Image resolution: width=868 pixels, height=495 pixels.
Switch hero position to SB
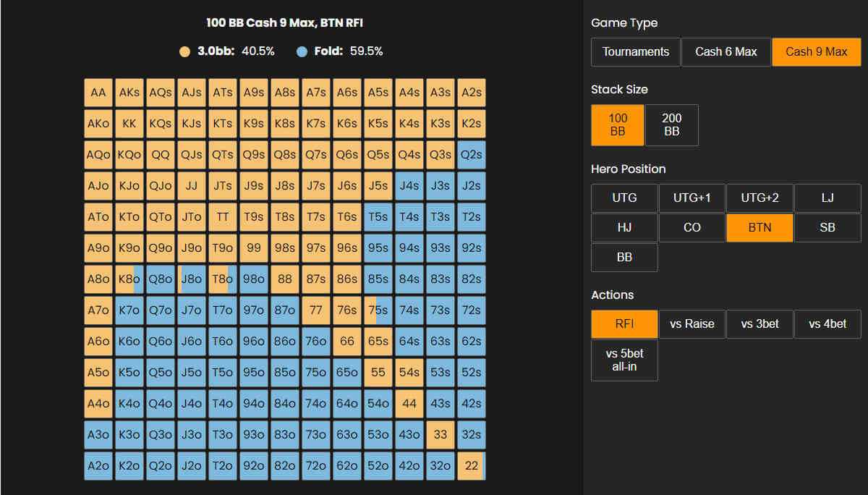(827, 227)
